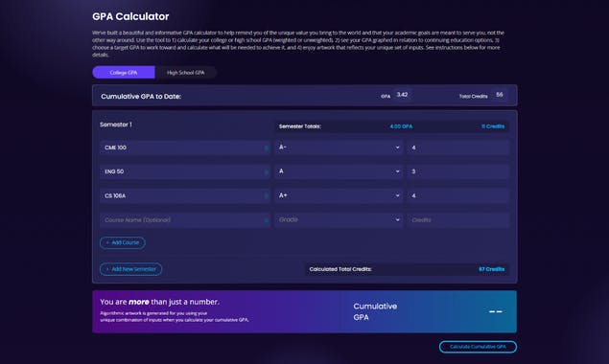Click the 'You are more than just a number' text
Screen dimensions: 609x364
click(159, 302)
